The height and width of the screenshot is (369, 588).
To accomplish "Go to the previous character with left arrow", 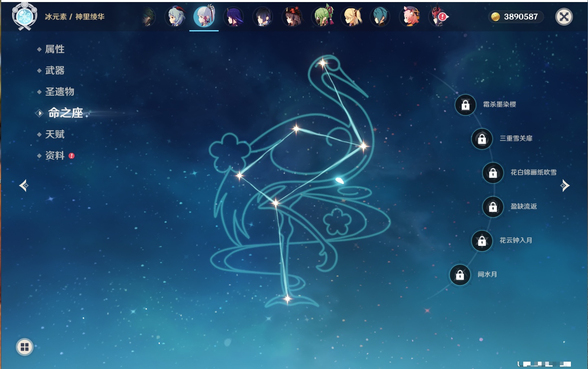I will (x=24, y=186).
